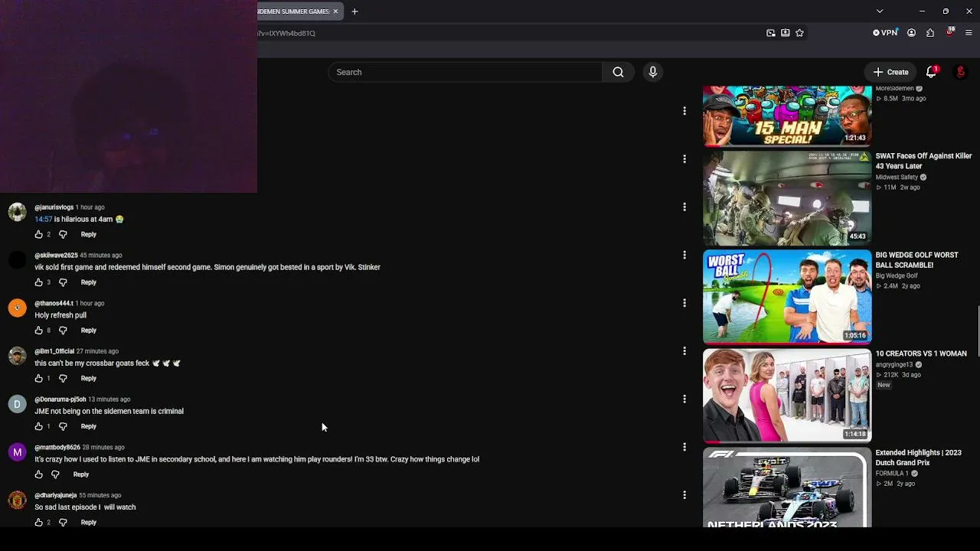980x551 pixels.
Task: Close the Sidemen Summer Games tab
Action: (x=335, y=11)
